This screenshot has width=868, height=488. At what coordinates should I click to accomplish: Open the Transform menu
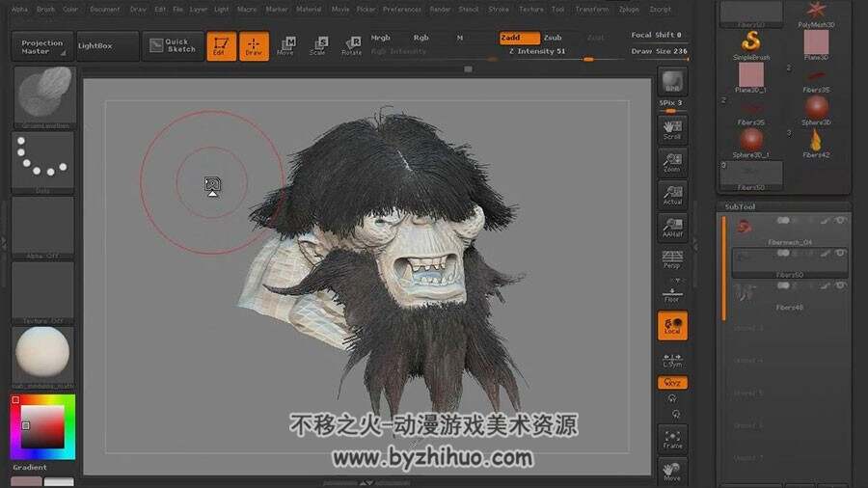591,9
